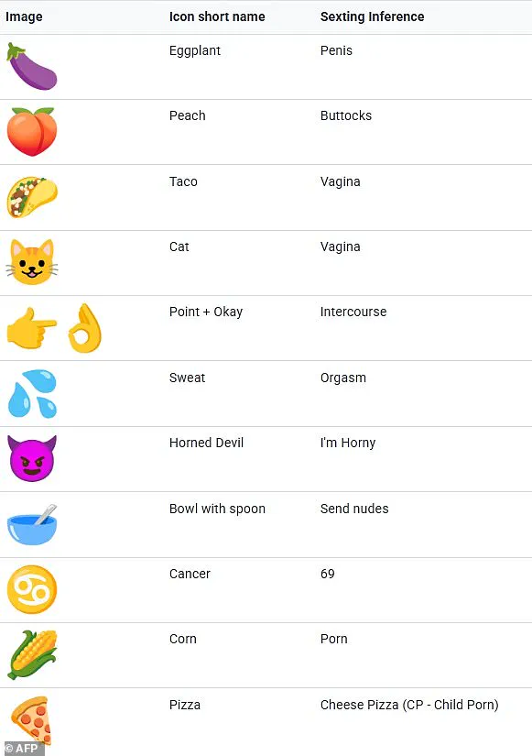532x756 pixels.
Task: Select the orange cat face emoji
Action: (x=32, y=262)
